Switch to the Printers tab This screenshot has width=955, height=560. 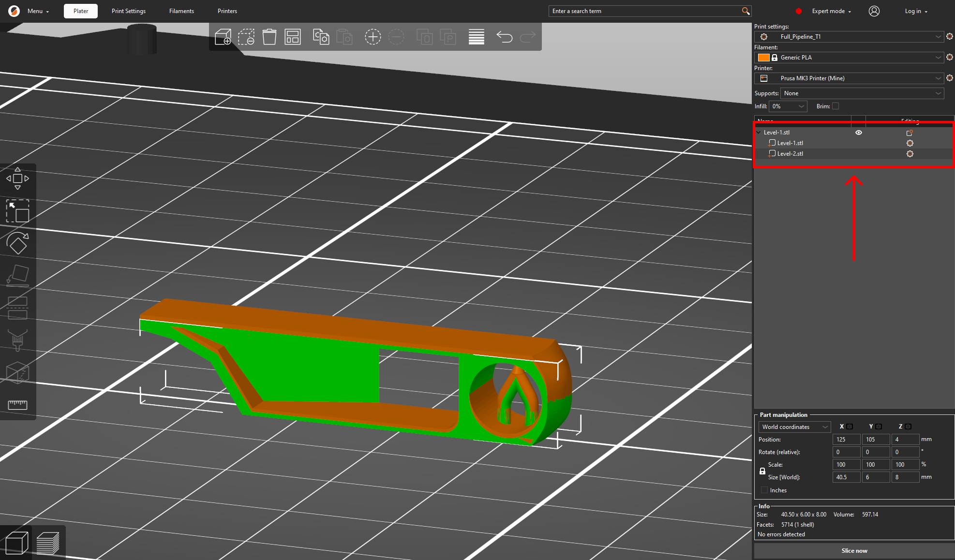point(227,11)
